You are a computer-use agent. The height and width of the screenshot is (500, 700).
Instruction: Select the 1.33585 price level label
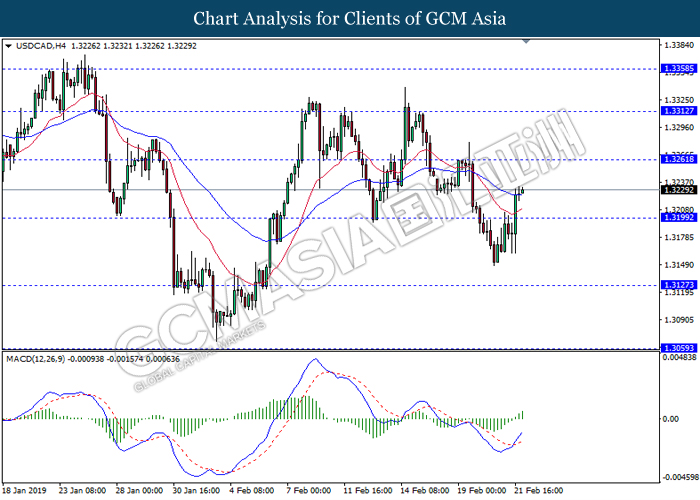(x=678, y=68)
